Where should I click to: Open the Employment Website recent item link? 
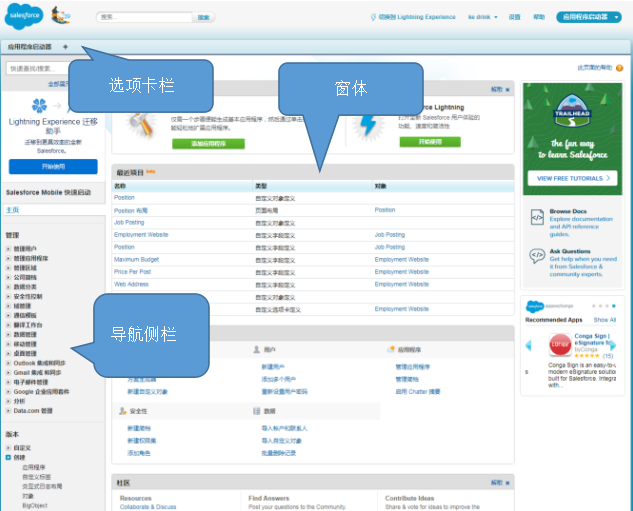pos(141,235)
